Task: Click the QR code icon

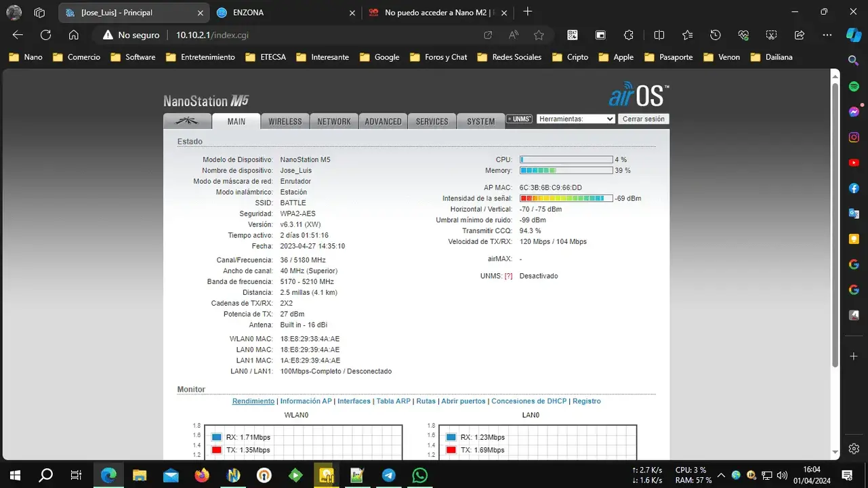Action: pyautogui.click(x=573, y=35)
